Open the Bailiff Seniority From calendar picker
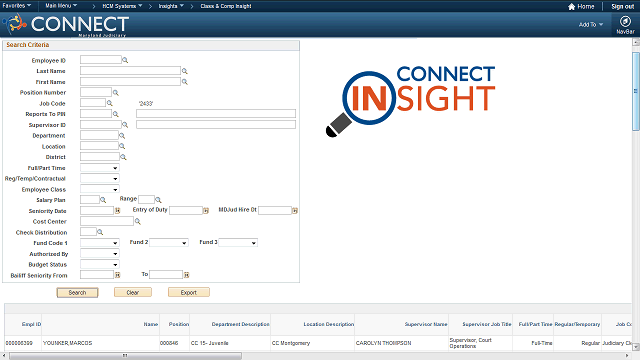This screenshot has height=360, width=640. (x=118, y=275)
